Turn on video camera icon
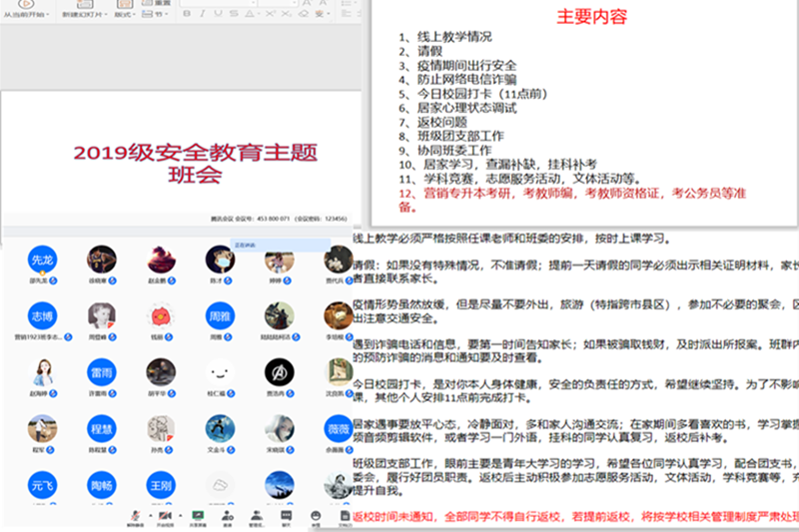Image resolution: width=799 pixels, height=532 pixels. 166,516
